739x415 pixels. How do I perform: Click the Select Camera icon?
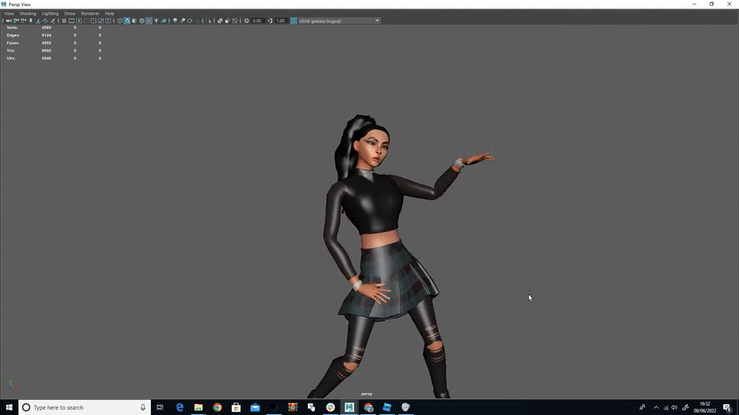[8, 21]
